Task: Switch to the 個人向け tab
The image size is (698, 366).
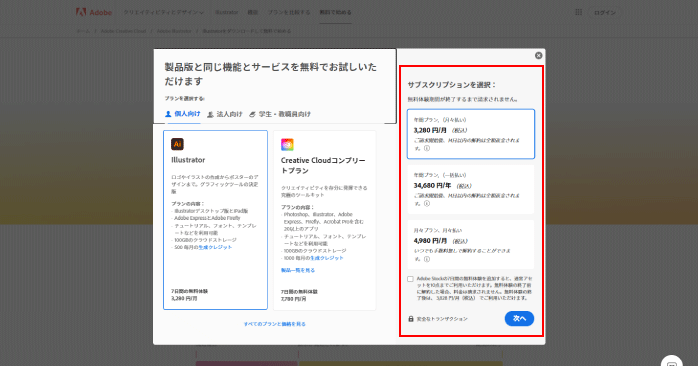Action: tap(183, 114)
